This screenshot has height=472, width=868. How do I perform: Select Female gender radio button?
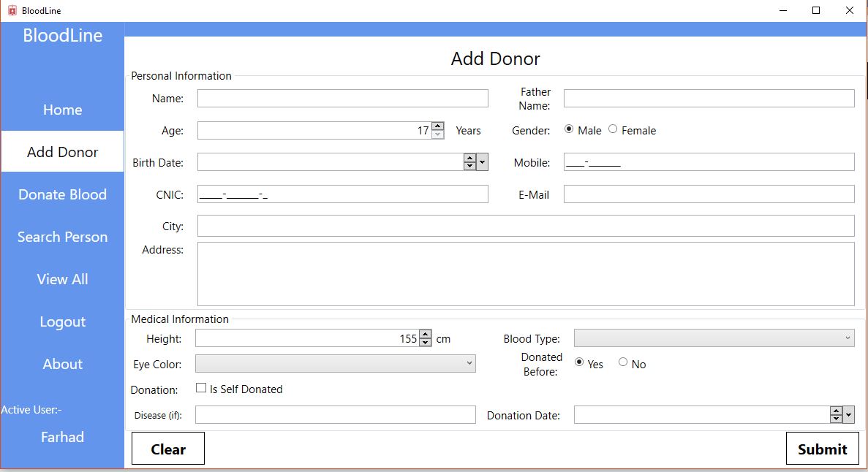[613, 129]
